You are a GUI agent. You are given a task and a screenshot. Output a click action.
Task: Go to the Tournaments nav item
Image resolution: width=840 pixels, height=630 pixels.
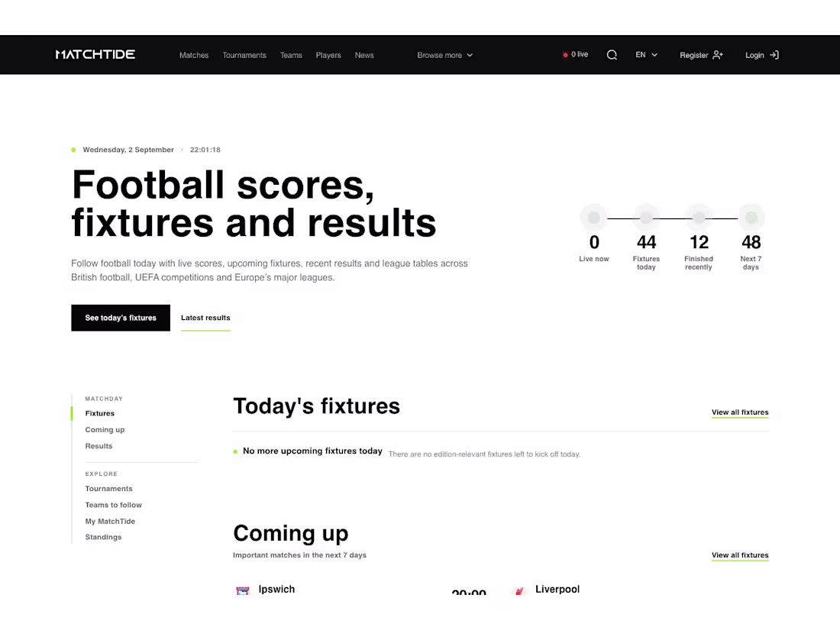click(244, 55)
